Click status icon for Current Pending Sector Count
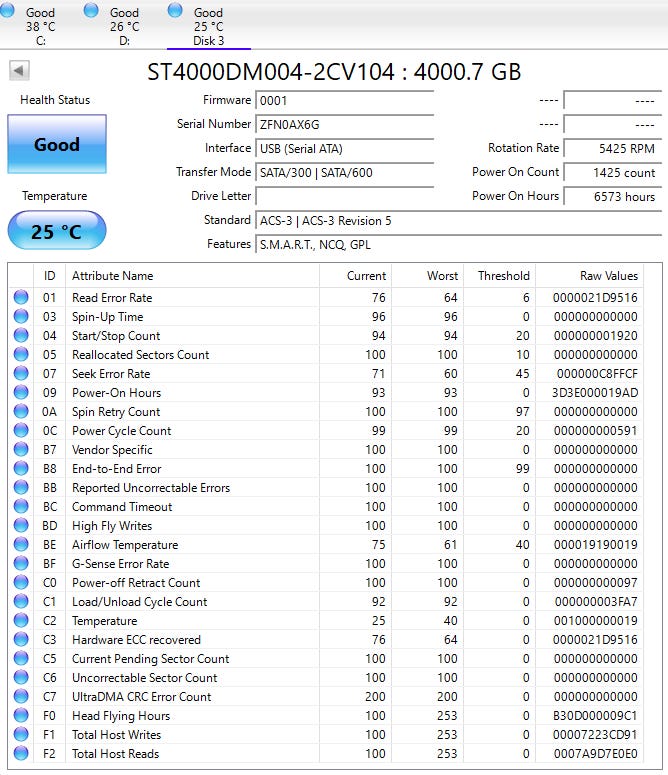668x775 pixels. coord(21,658)
